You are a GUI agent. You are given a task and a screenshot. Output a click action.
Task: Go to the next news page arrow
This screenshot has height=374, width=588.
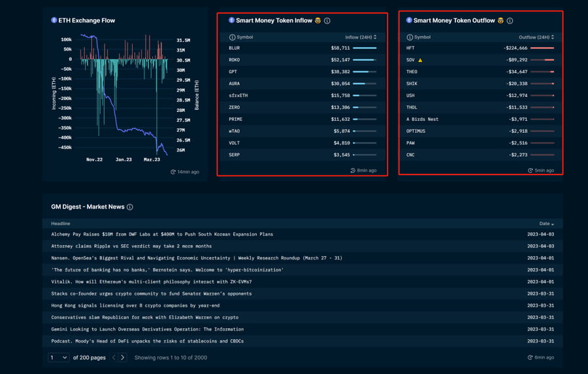[x=123, y=358]
